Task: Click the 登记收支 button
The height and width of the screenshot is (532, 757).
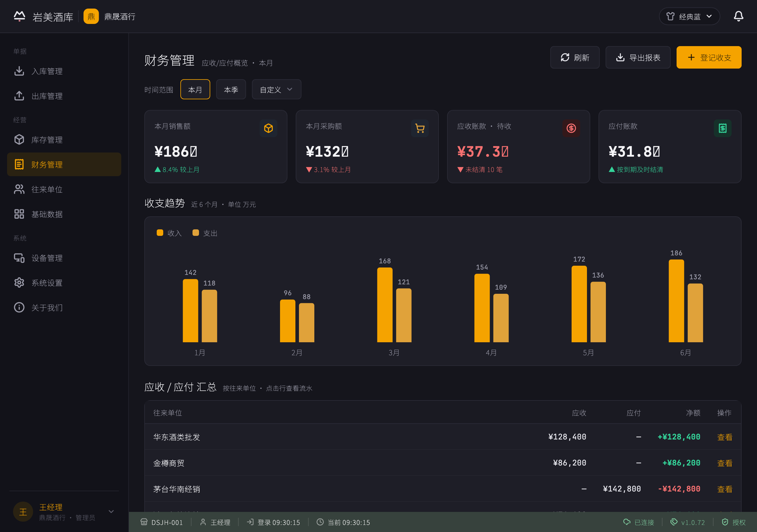Action: [709, 57]
